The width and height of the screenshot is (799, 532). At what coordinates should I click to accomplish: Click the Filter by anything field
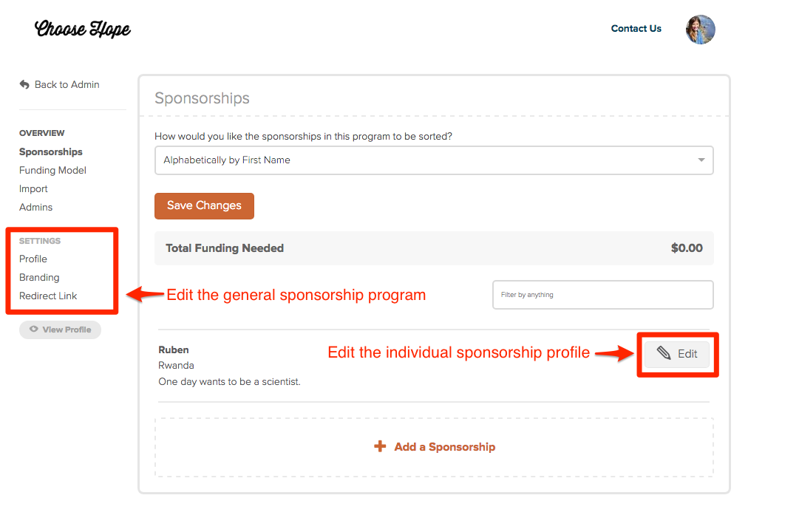(x=603, y=295)
